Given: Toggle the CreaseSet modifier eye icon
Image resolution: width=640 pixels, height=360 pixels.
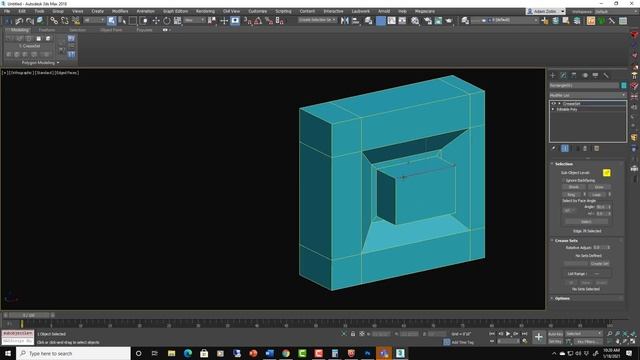Looking at the screenshot, I should pos(553,104).
